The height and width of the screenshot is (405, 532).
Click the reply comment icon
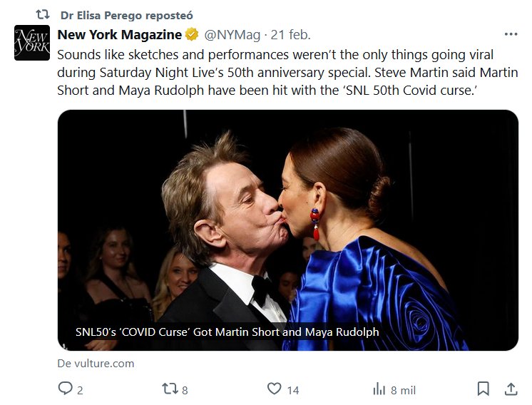point(65,389)
